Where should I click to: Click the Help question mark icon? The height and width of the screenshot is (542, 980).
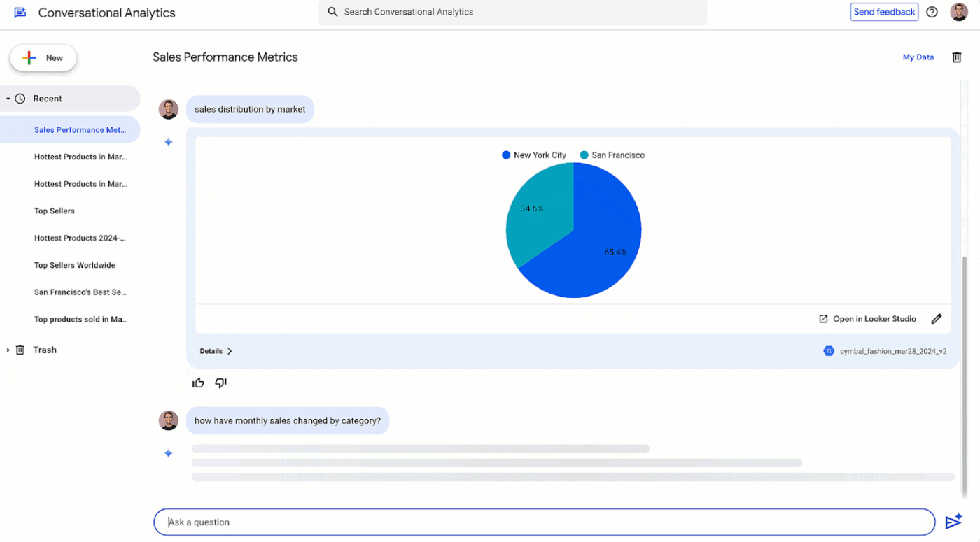(x=932, y=12)
